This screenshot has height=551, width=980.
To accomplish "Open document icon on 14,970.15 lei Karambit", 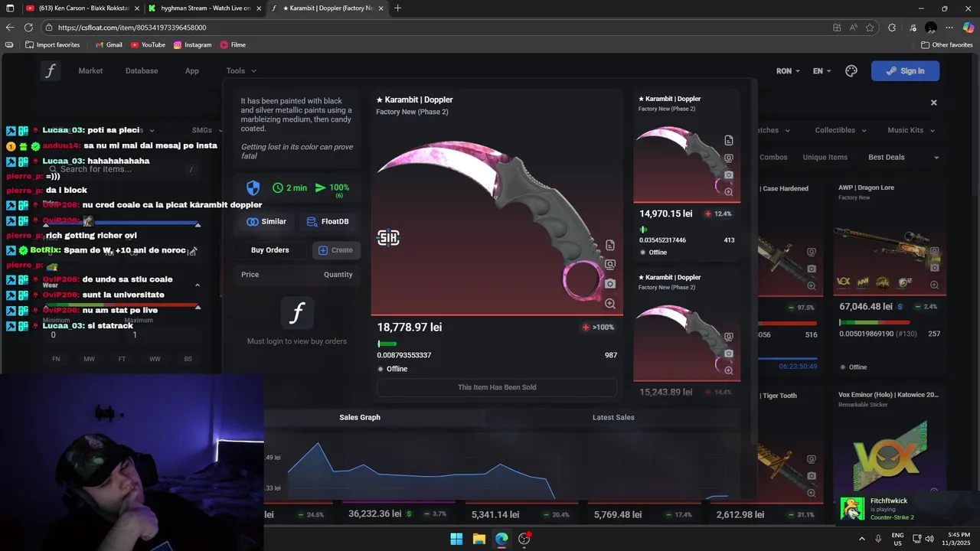I will (x=729, y=141).
